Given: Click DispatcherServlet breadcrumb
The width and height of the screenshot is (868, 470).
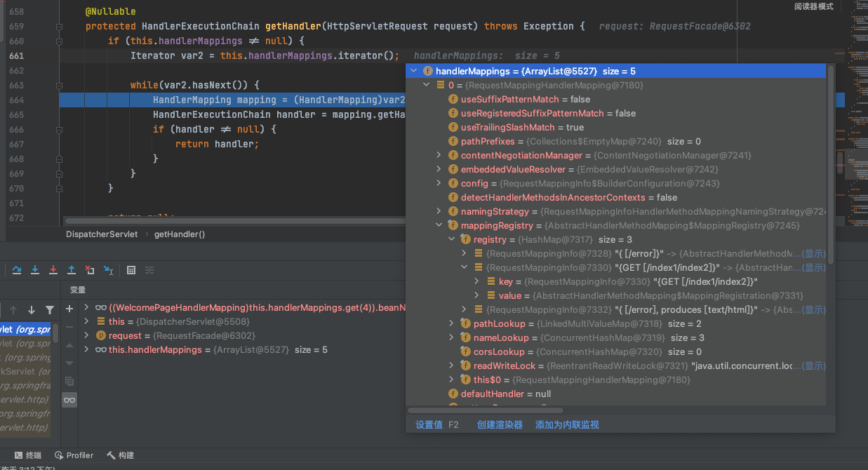Looking at the screenshot, I should [102, 234].
